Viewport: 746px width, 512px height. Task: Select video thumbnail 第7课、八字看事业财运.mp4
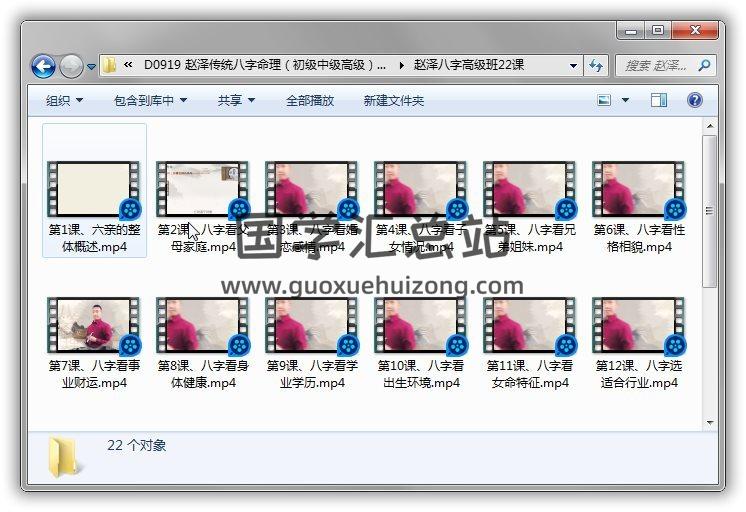tap(94, 325)
